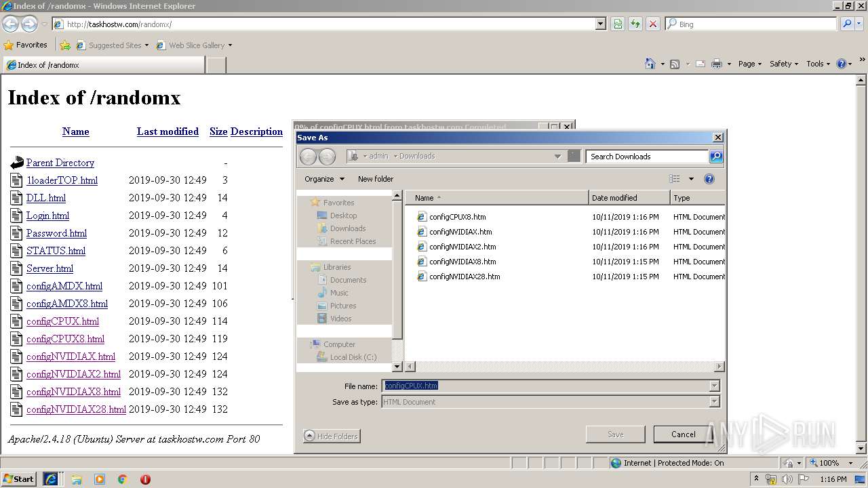Click the Refresh page icon in the address bar
This screenshot has height=488, width=868.
pyautogui.click(x=635, y=24)
